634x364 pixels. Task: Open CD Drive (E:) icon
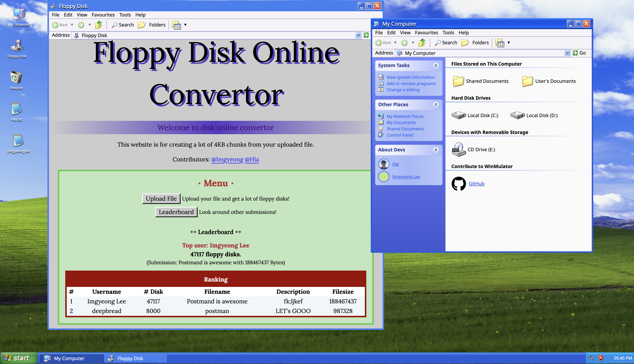458,150
